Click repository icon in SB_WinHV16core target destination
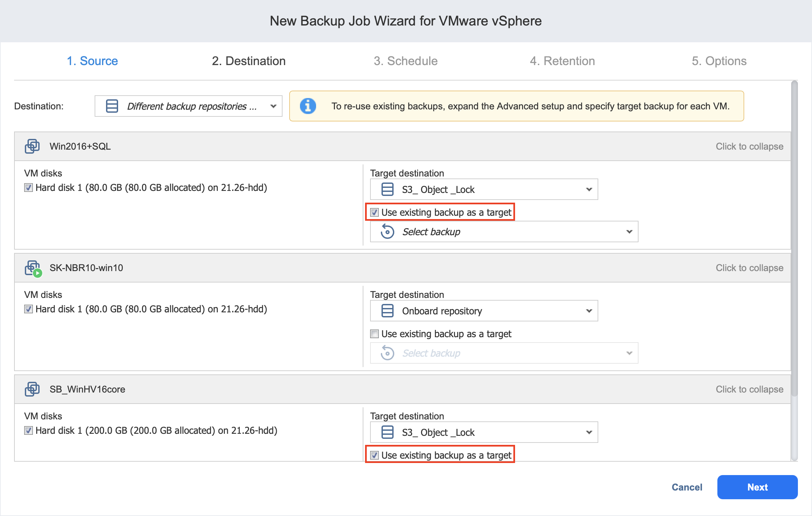This screenshot has height=516, width=812. click(387, 432)
